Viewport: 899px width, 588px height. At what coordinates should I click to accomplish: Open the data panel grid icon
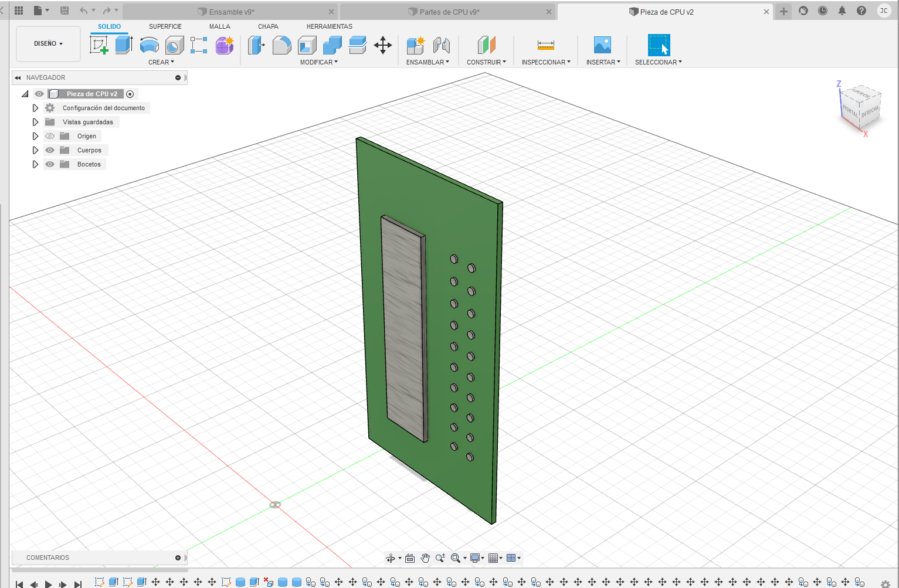tap(19, 11)
